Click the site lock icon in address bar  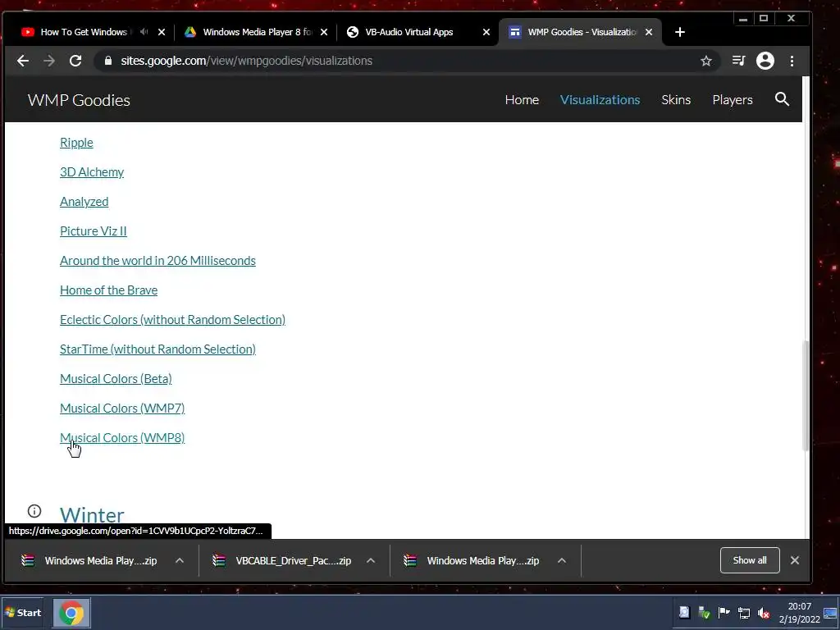click(108, 61)
